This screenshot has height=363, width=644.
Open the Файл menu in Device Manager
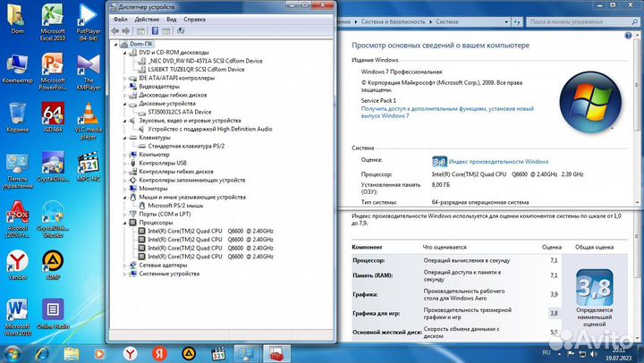pos(121,20)
